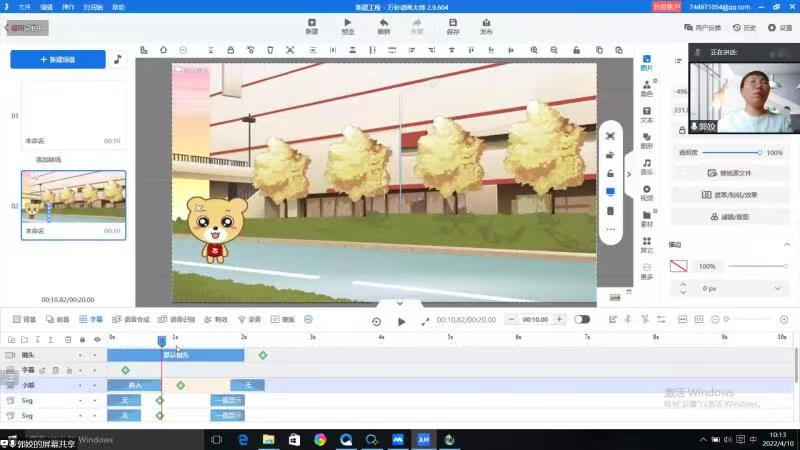Select the Subtitle tab in timeline toolbar
Image resolution: width=800 pixels, height=450 pixels.
(x=91, y=319)
